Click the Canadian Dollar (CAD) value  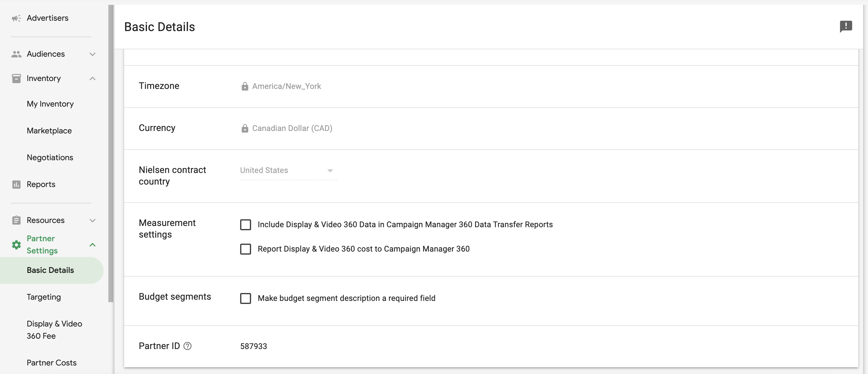pyautogui.click(x=292, y=128)
